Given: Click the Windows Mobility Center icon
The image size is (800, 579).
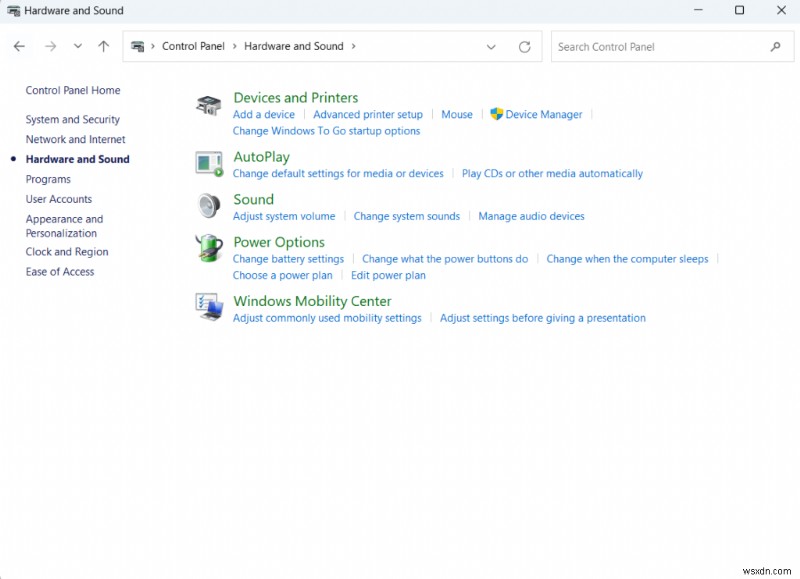Looking at the screenshot, I should (209, 307).
